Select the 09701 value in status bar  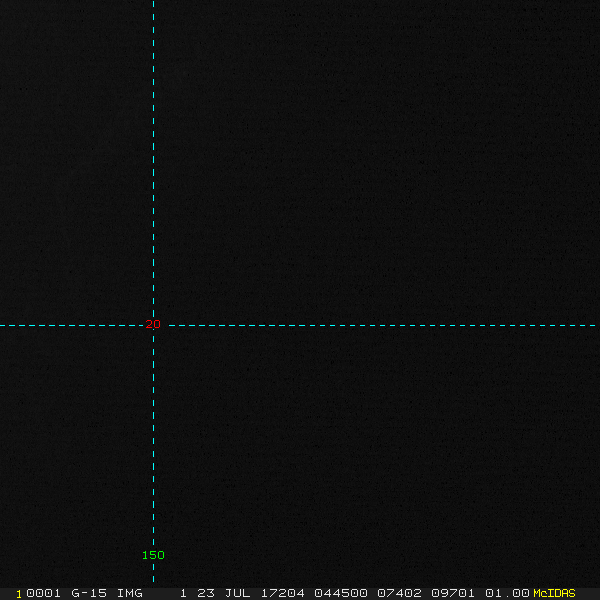point(453,593)
